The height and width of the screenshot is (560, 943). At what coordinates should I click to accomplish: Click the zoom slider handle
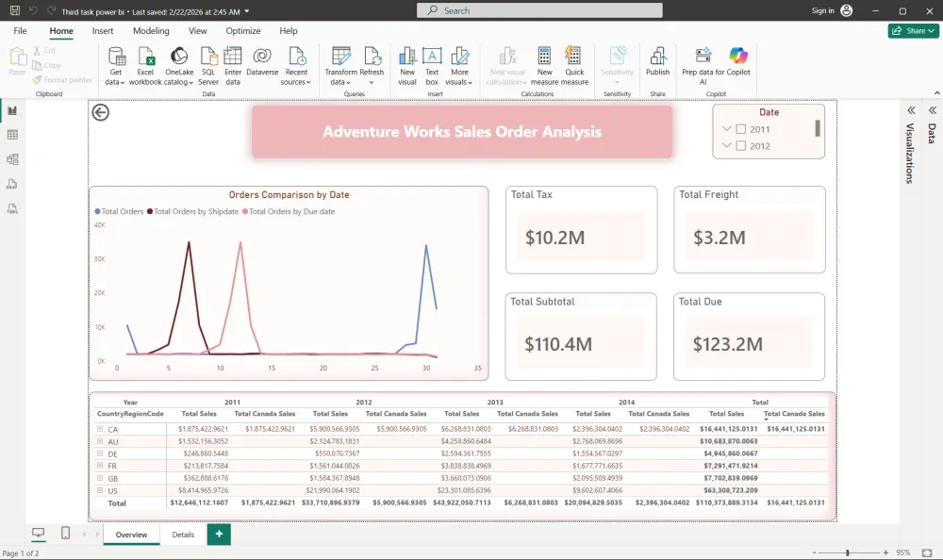tap(848, 552)
